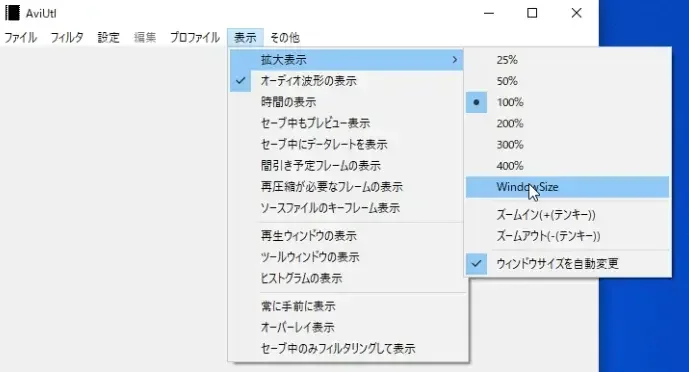689x372 pixels.
Task: Choose ツールウィンドウの表示 menu entry
Action: point(347,257)
